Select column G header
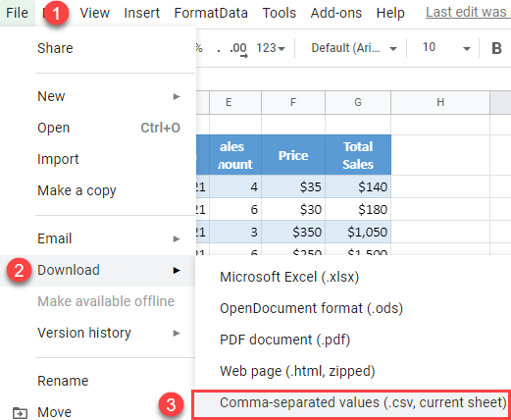Image resolution: width=511 pixels, height=420 pixels. coord(358,102)
